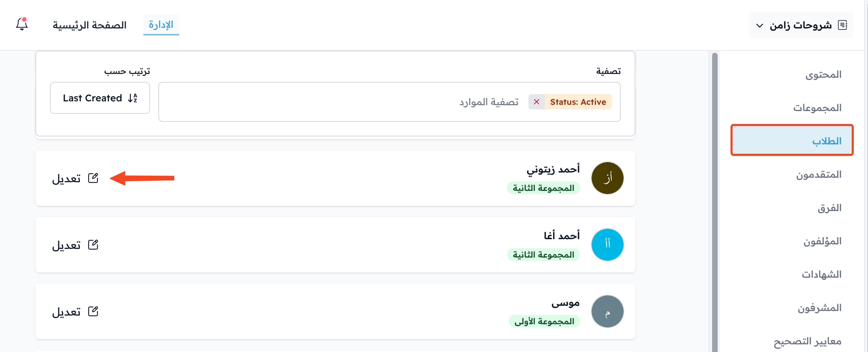Click the document icon beside شروحات زامن
The height and width of the screenshot is (352, 868).
coord(843,25)
